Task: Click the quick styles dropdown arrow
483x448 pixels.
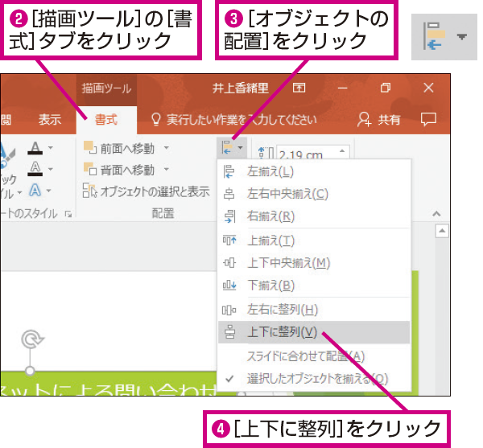Action: pyautogui.click(x=19, y=193)
